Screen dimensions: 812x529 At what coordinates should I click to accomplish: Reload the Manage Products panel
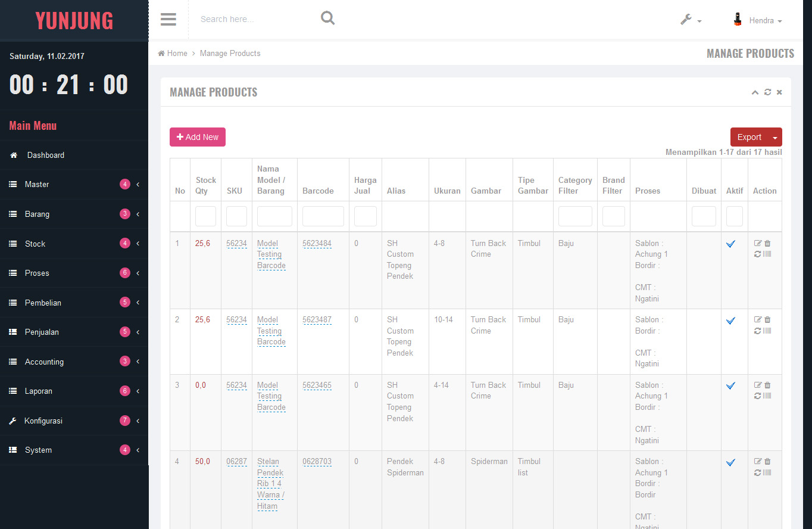pos(767,92)
